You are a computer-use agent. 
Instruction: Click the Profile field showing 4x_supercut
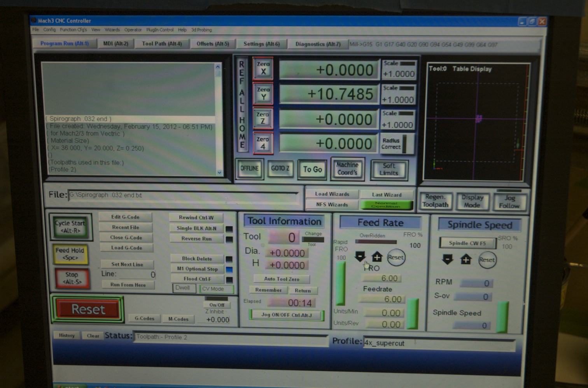[x=439, y=343]
